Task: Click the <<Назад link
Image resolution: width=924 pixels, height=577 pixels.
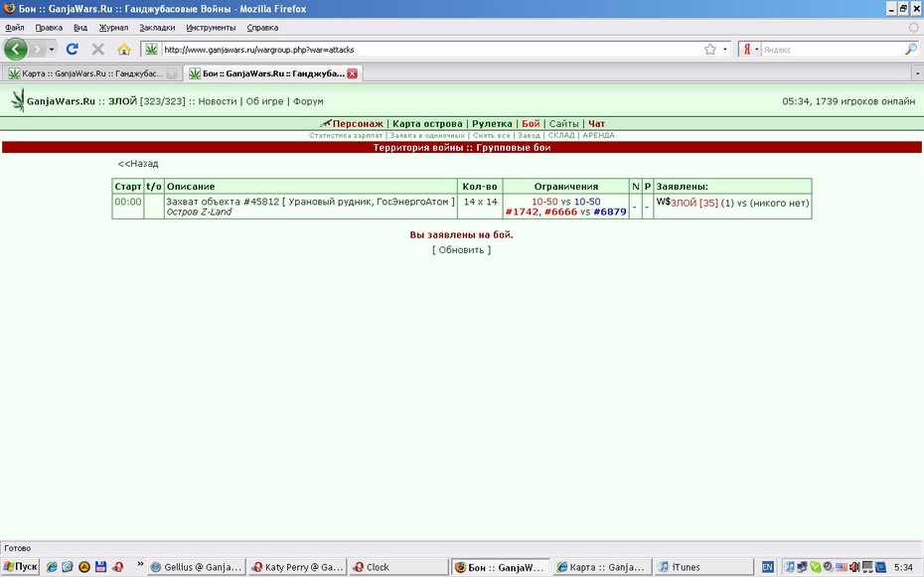Action: pos(138,164)
